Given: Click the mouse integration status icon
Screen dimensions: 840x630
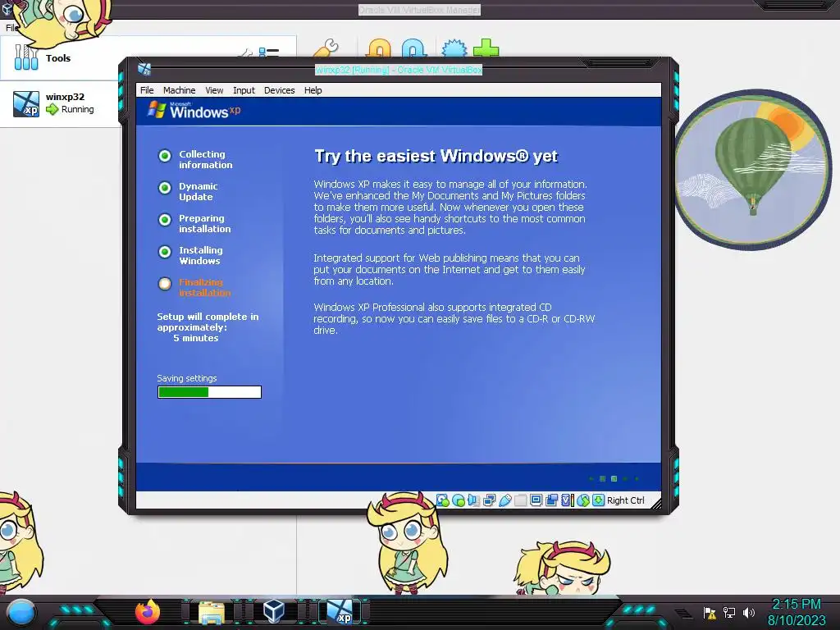Looking at the screenshot, I should tap(583, 500).
